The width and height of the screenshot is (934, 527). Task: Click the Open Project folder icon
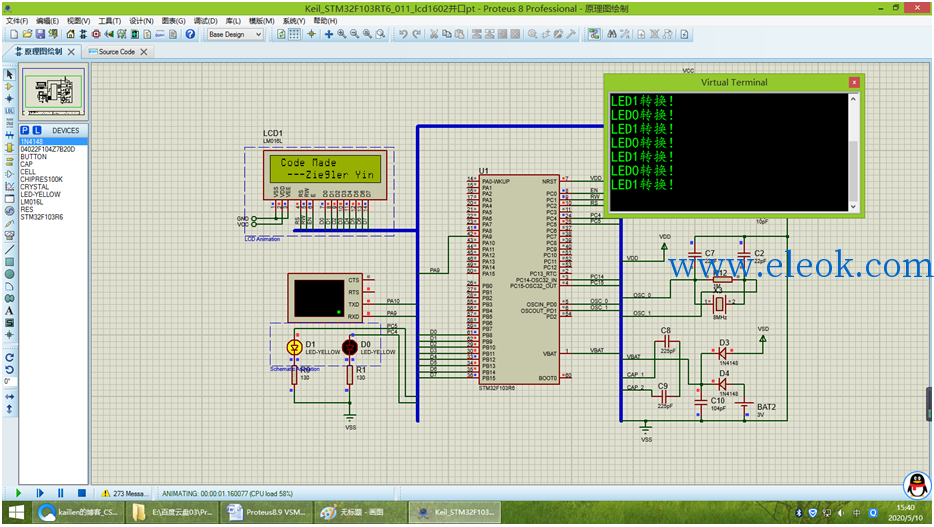(27, 34)
